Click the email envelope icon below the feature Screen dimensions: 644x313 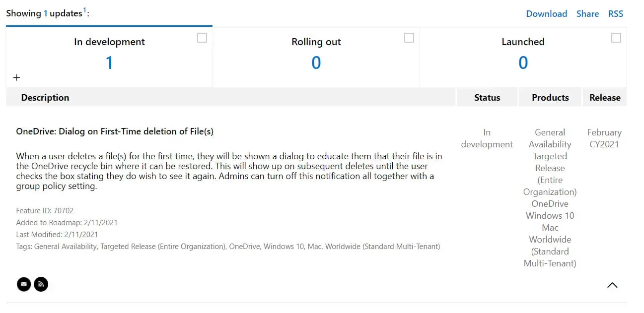24,284
